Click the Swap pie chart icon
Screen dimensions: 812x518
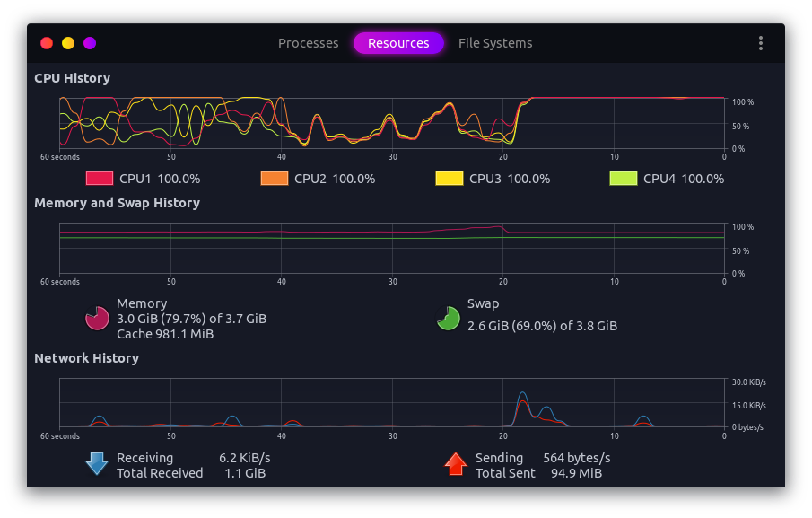448,318
